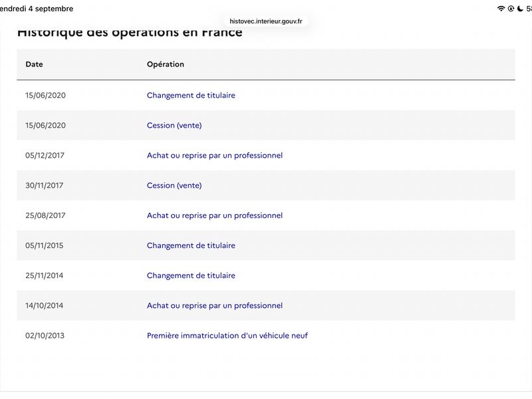Tap the date 15/06/2020 in first row
Viewport: 532px width, 399px height.
(45, 95)
